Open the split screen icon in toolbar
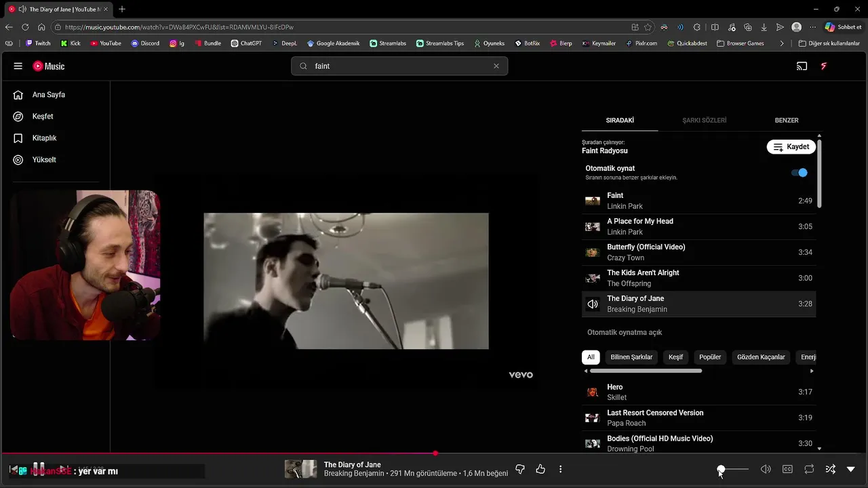Image resolution: width=868 pixels, height=488 pixels. [715, 27]
